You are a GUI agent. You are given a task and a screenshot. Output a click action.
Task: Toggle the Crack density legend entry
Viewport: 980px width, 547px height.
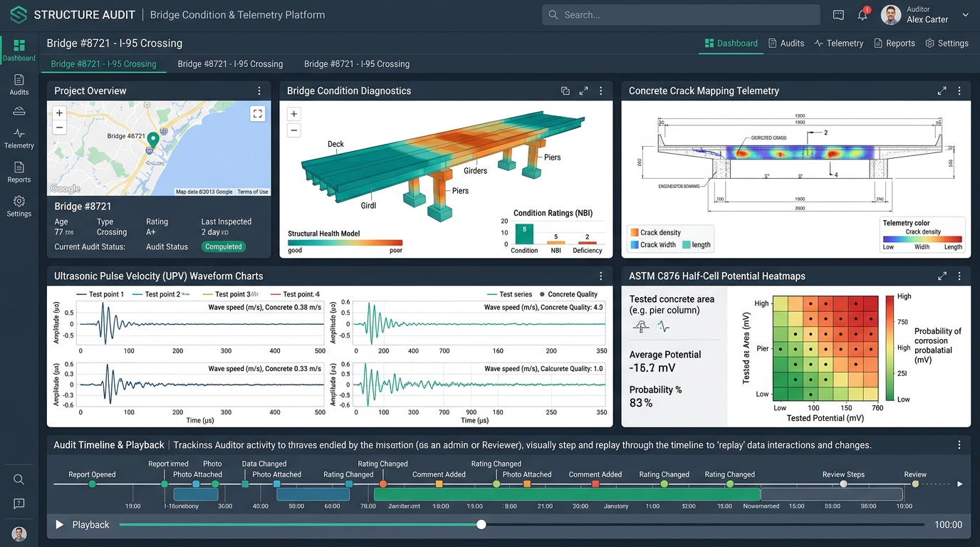pos(655,232)
